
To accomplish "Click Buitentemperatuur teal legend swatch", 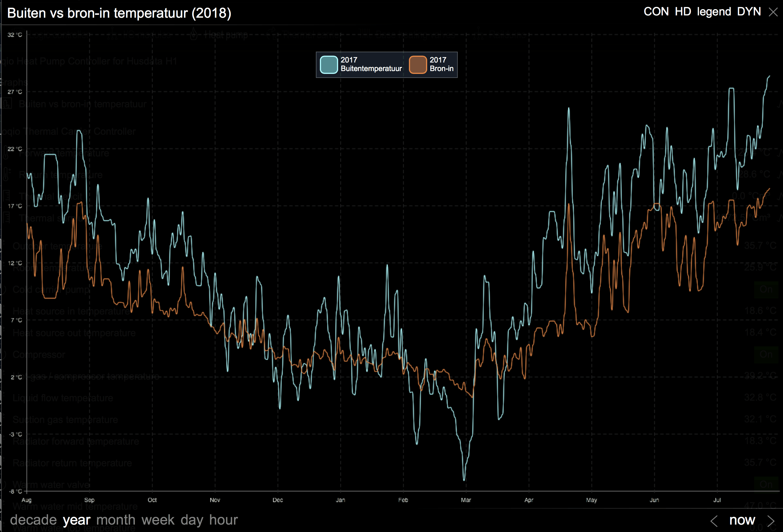I will tap(328, 65).
